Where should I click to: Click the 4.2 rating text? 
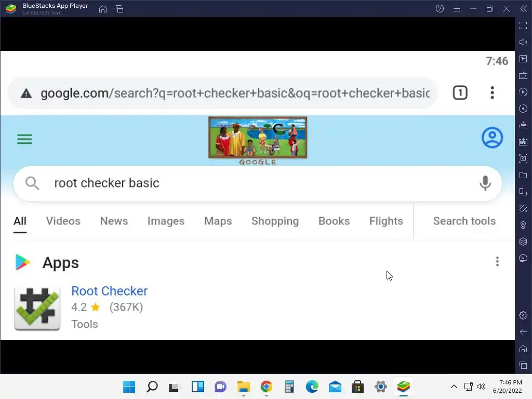79,308
